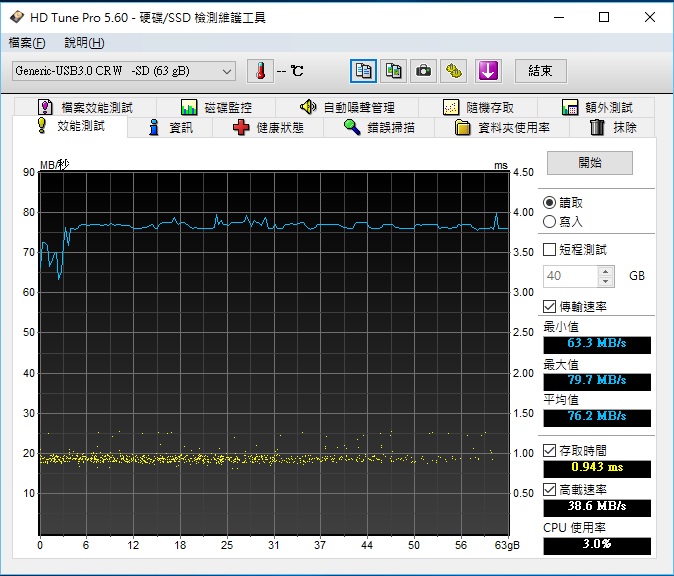Click the purple download arrow icon

pos(488,71)
